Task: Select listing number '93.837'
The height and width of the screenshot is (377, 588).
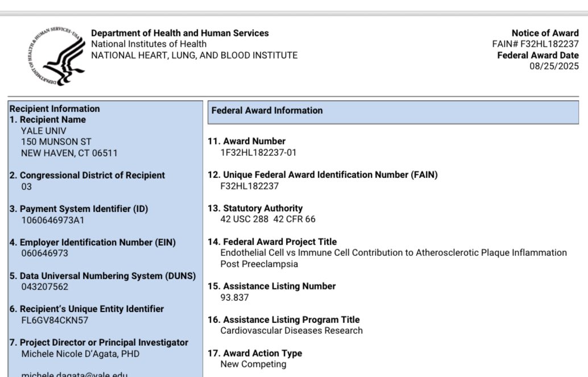Action: pos(234,297)
